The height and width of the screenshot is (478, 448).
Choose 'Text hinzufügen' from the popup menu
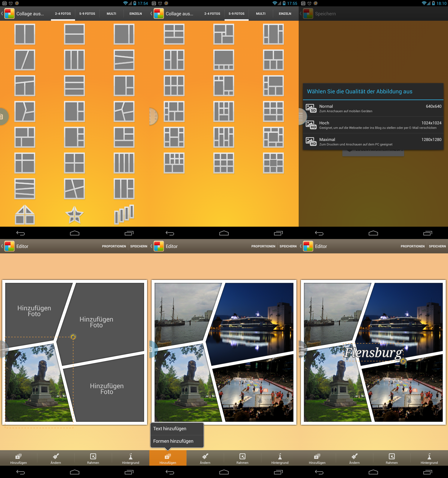[x=177, y=429]
